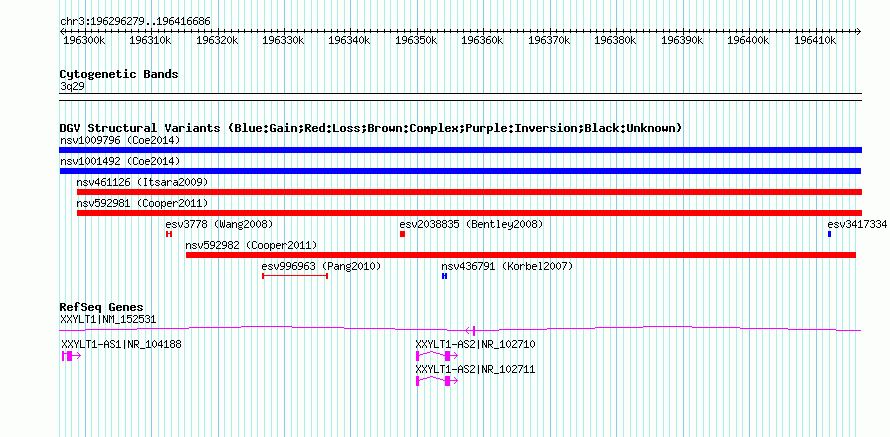
Task: Click the XXYLT1-AS1|NR_104188 gene label
Action: [x=121, y=343]
